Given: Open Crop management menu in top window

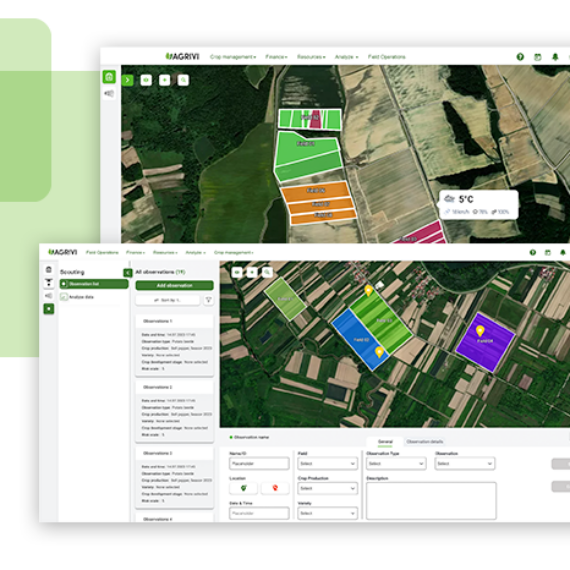Looking at the screenshot, I should tap(233, 57).
